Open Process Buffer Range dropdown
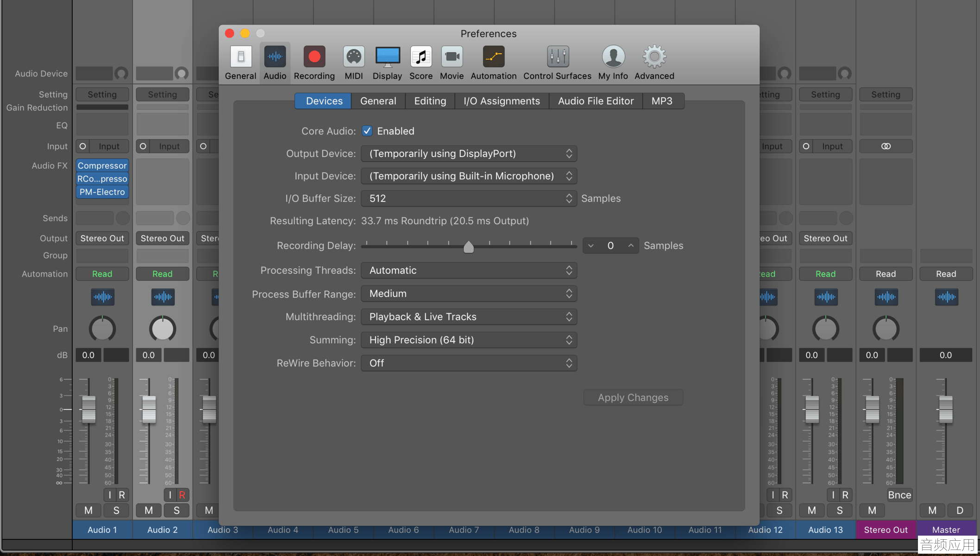Screen dimensions: 980x556 (x=469, y=293)
